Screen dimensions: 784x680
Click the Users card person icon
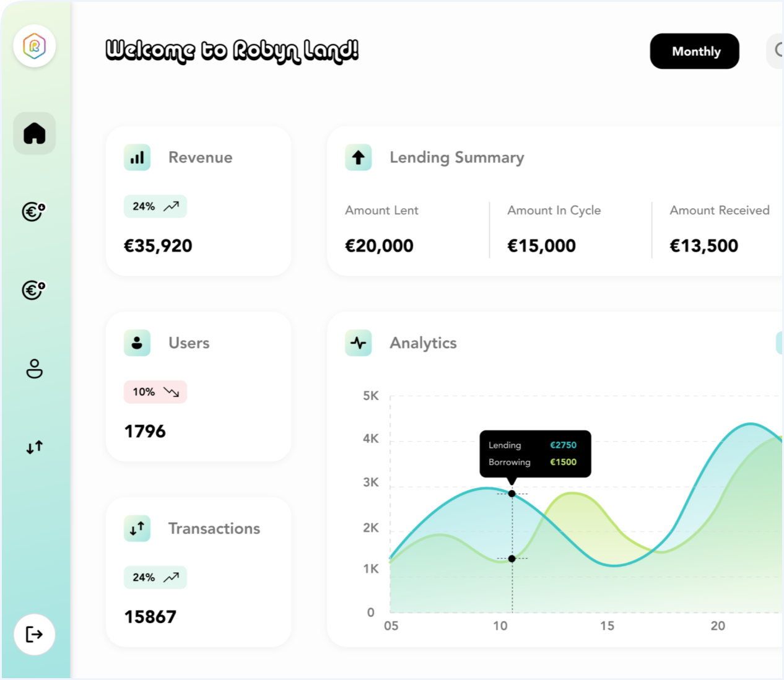click(x=137, y=343)
